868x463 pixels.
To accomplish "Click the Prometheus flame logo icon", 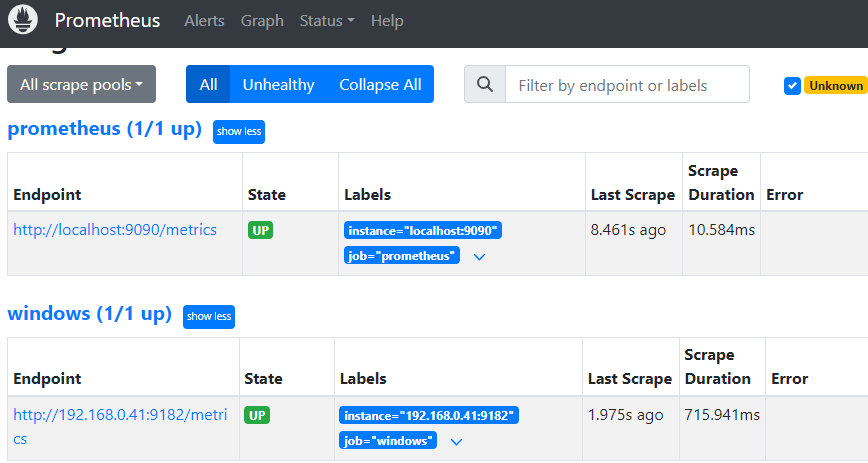I will 23,20.
